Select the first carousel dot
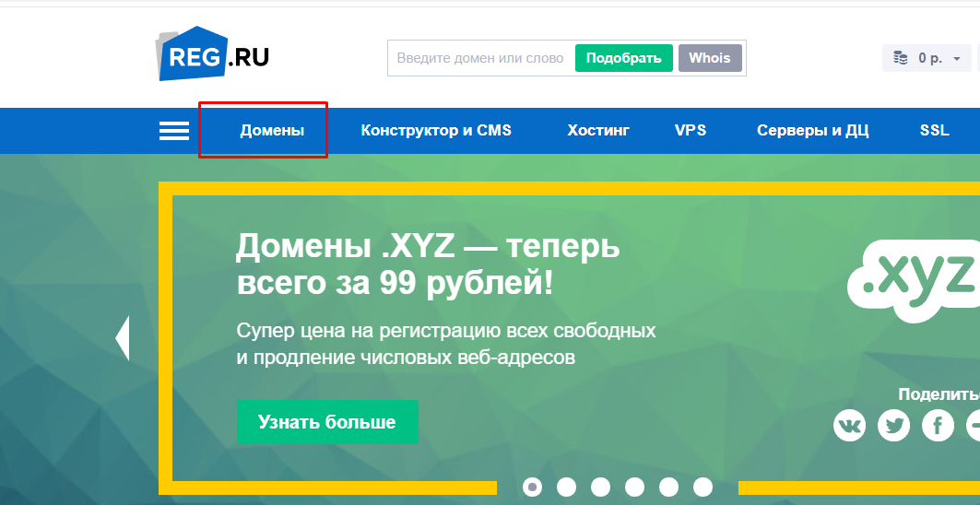 point(532,487)
